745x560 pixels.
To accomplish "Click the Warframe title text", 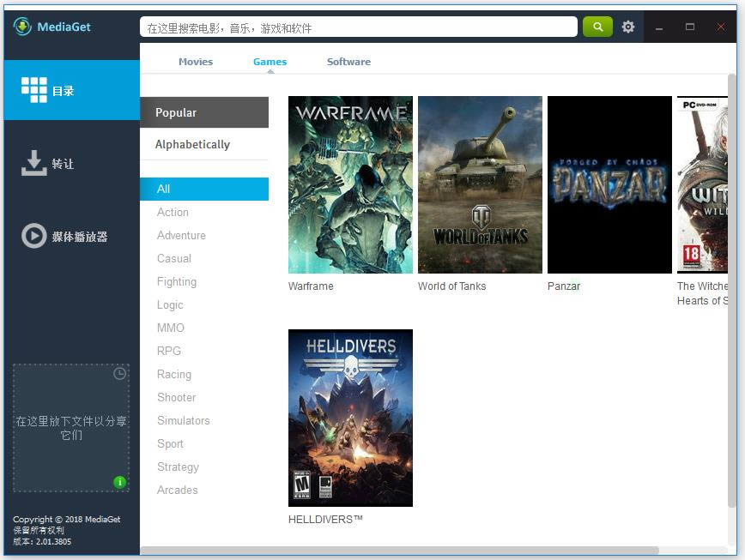I will click(x=311, y=286).
